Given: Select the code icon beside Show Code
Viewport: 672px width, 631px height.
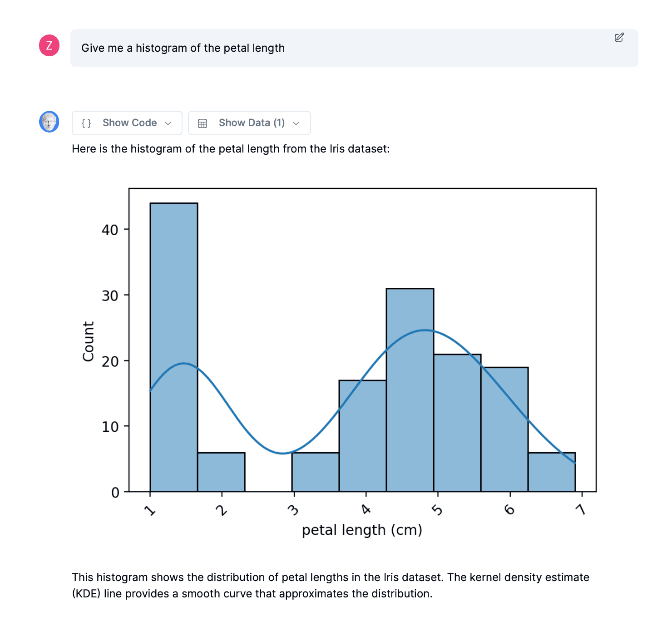Looking at the screenshot, I should [85, 123].
